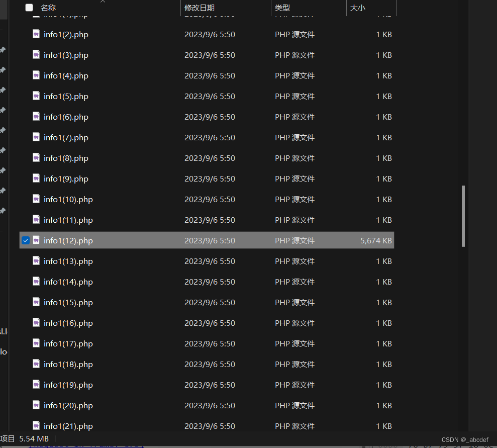Click the 5.54 MB status bar text
This screenshot has width=497, height=448.
34,439
